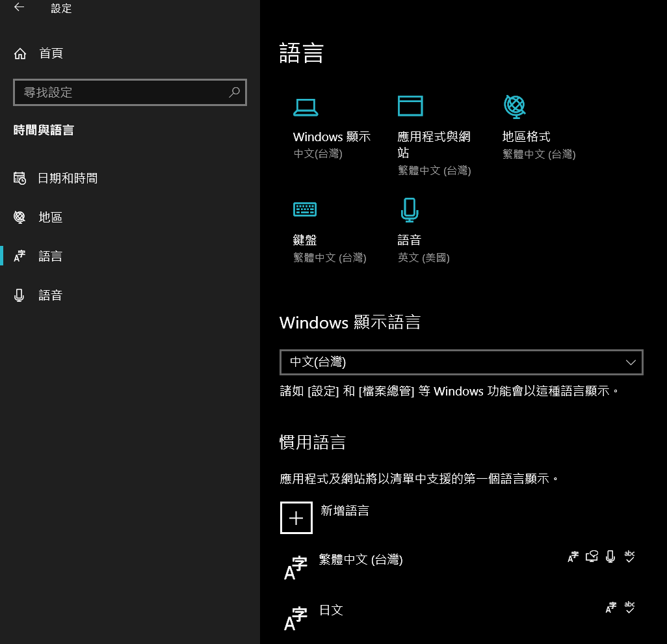Click abc spell-check icon for 日文

point(629,608)
